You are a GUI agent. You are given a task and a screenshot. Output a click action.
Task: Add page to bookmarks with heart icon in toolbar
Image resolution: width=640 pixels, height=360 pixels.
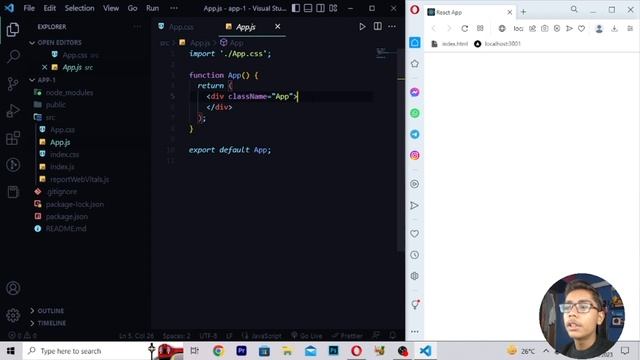click(x=581, y=28)
